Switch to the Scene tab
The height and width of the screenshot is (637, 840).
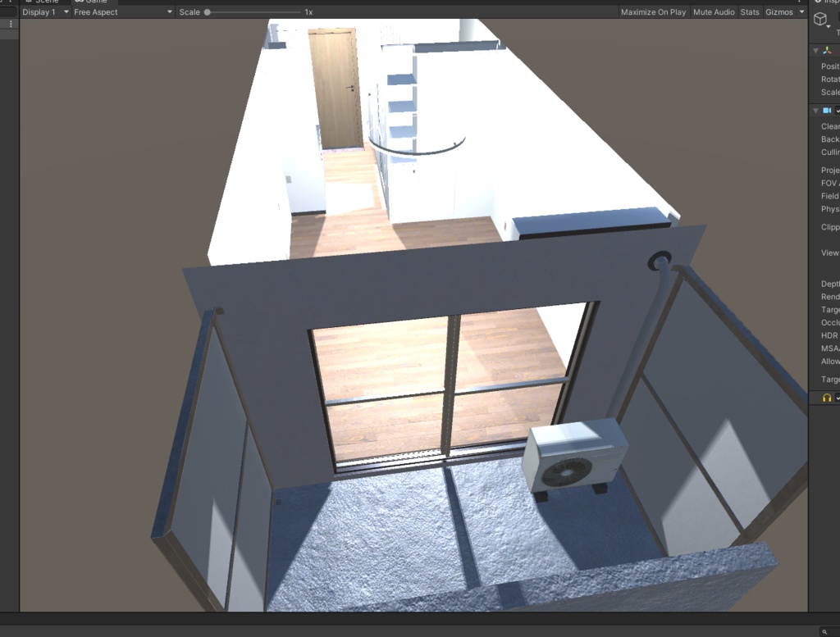coord(45,2)
